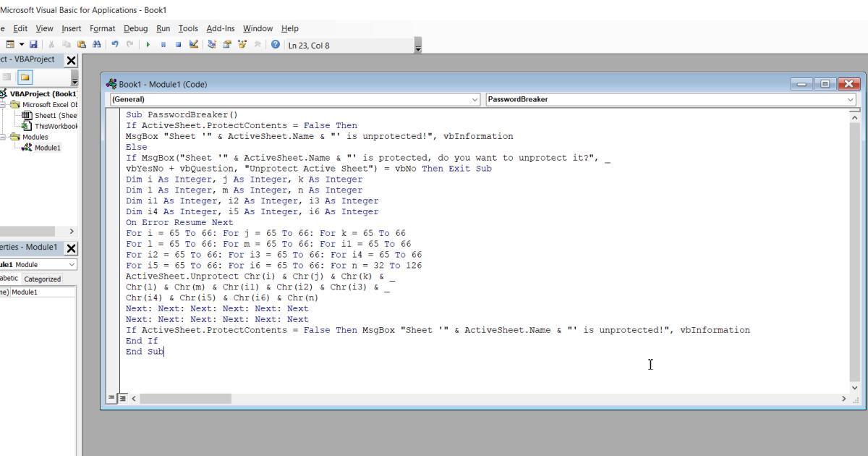Open the Project Explorer toolbar overflow arrow
This screenshot has width=868, height=456.
[75, 78]
